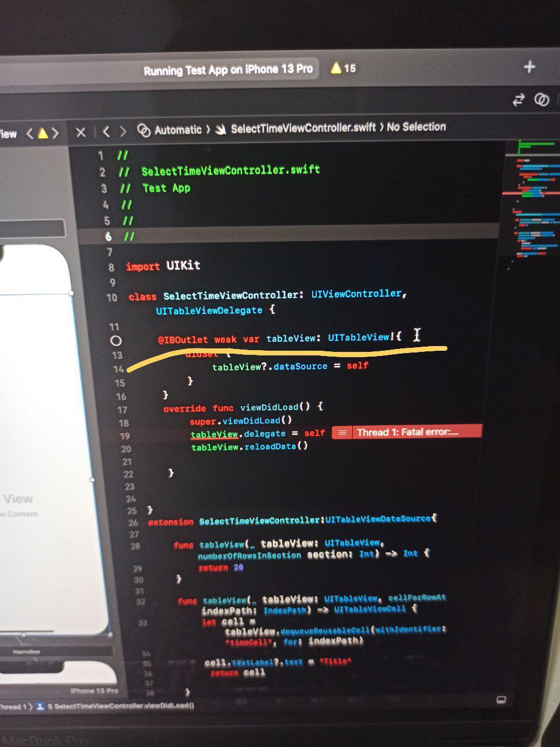This screenshot has height=747, width=560.
Task: Close the editor with the X icon
Action: (81, 132)
